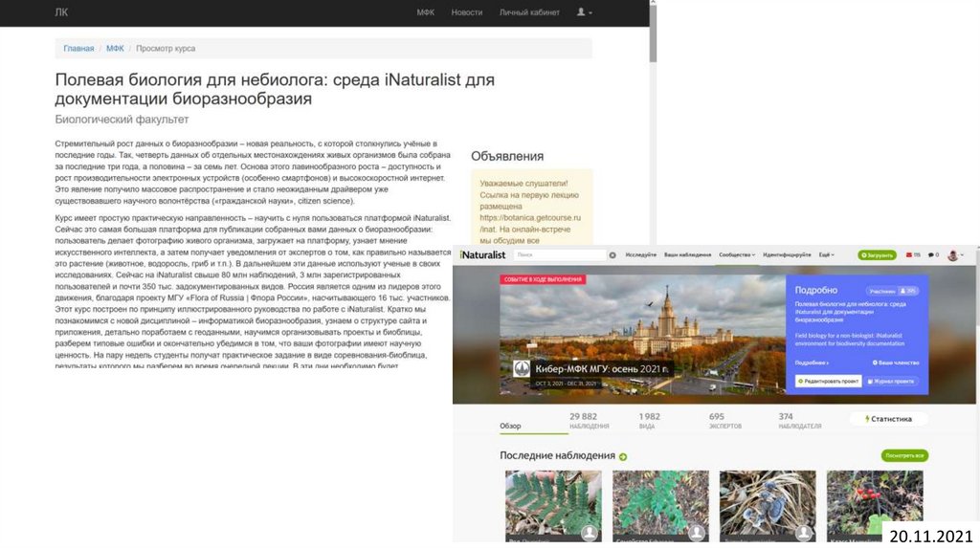The width and height of the screenshot is (980, 549).
Task: Click the observer avatar on fungus observation
Action: tap(804, 532)
